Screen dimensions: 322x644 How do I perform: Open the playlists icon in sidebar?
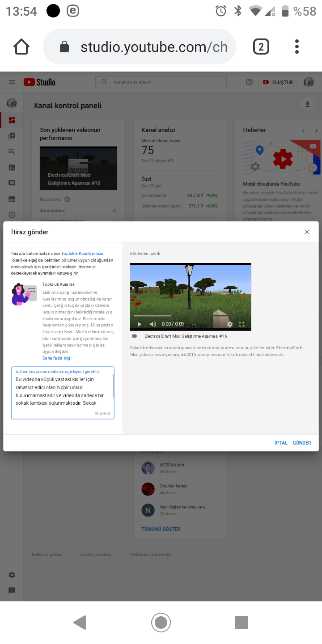tap(12, 152)
